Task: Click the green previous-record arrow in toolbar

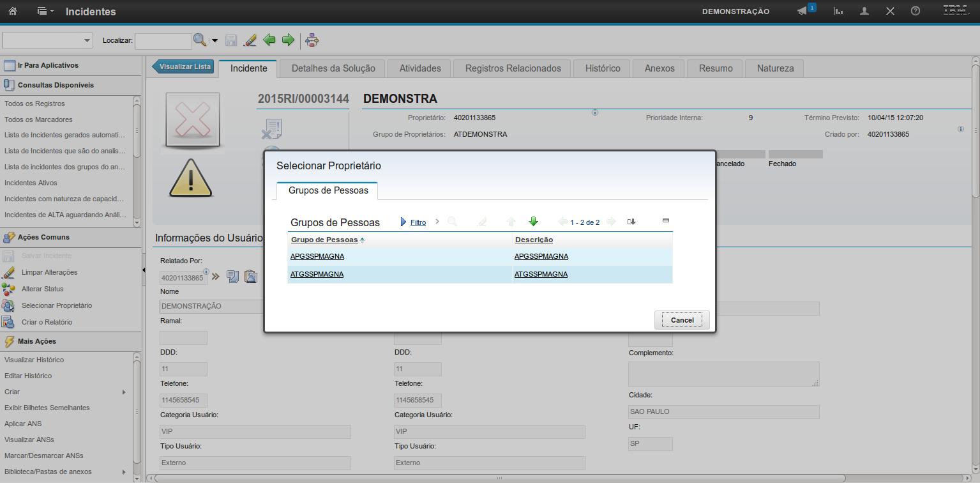Action: click(269, 40)
